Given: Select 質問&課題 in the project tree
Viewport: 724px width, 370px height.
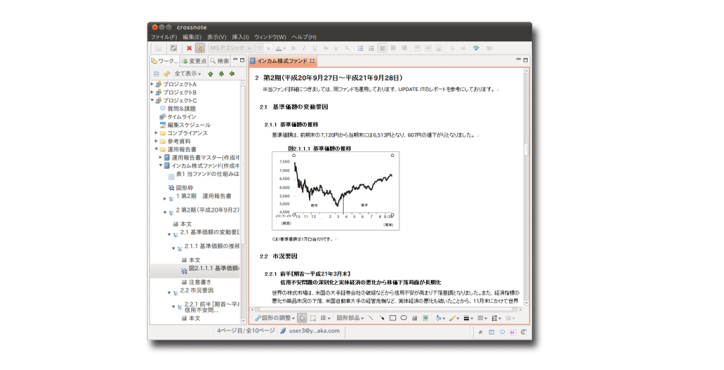Looking at the screenshot, I should (181, 109).
